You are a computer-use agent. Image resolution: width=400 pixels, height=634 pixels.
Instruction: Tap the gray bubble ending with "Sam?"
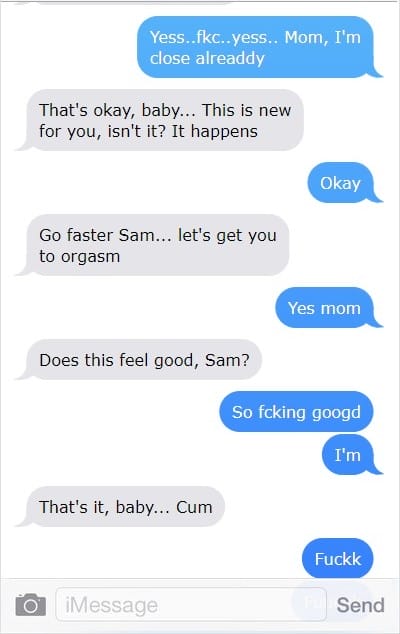139,359
